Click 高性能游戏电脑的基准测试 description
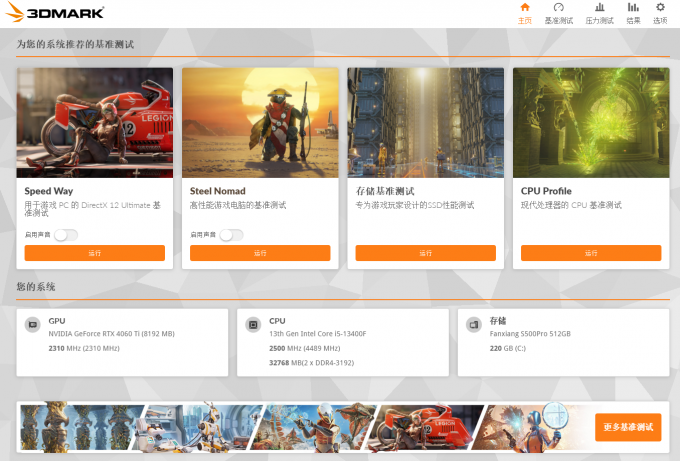Image resolution: width=680 pixels, height=461 pixels. coord(238,205)
